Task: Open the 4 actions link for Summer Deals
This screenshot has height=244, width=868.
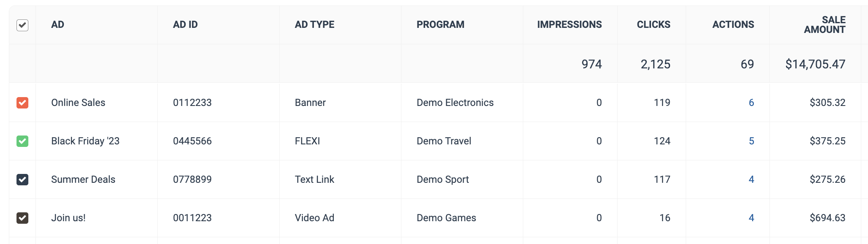Action: point(751,179)
